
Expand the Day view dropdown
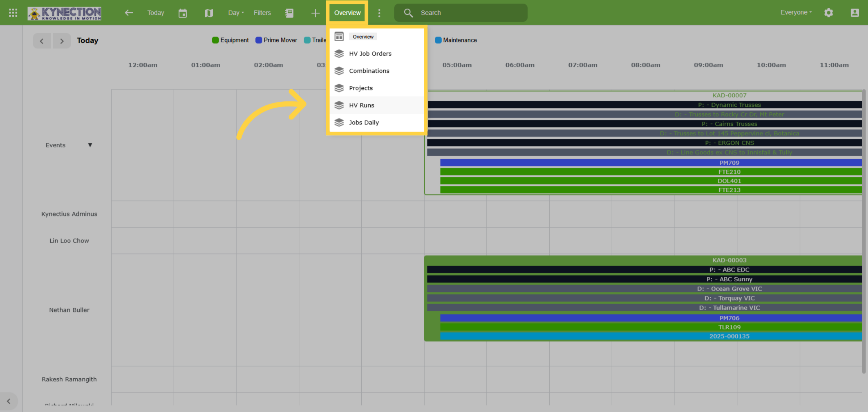click(x=236, y=13)
